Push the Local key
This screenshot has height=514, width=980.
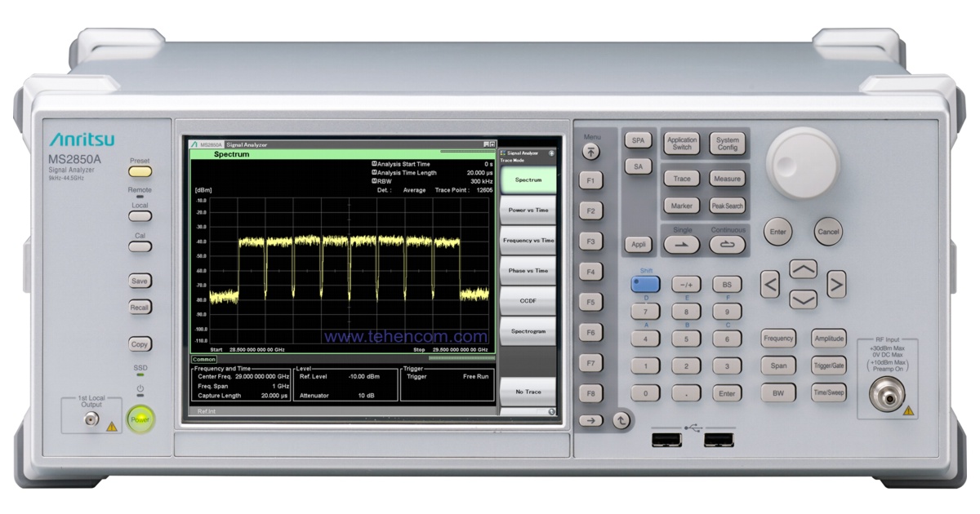click(x=140, y=216)
